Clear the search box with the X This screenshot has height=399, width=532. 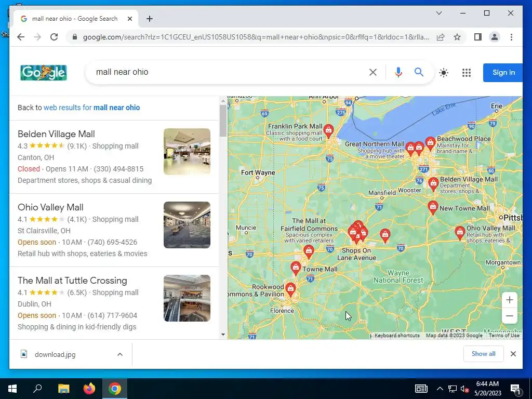[373, 72]
